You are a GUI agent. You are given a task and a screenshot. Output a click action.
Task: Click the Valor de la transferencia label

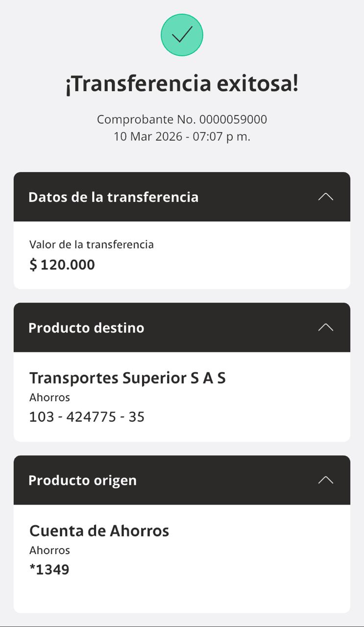click(92, 244)
